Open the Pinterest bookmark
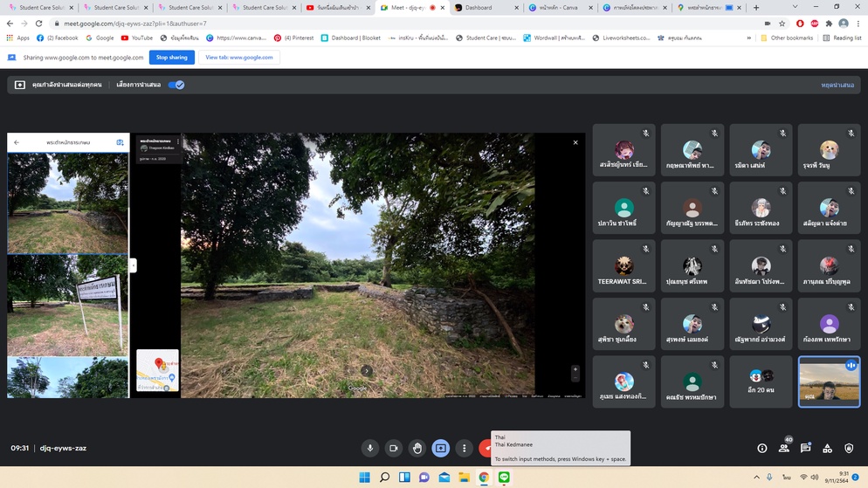 (293, 38)
